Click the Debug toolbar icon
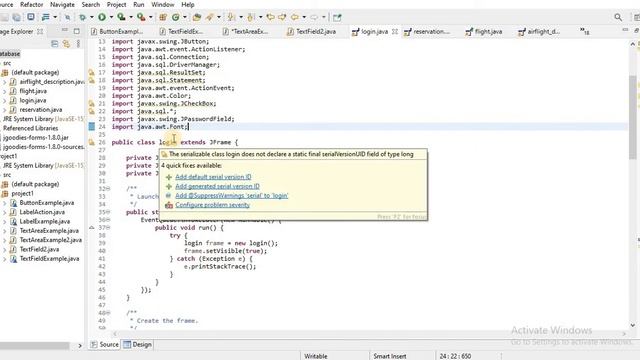This screenshot has width=640, height=360. click(82, 17)
